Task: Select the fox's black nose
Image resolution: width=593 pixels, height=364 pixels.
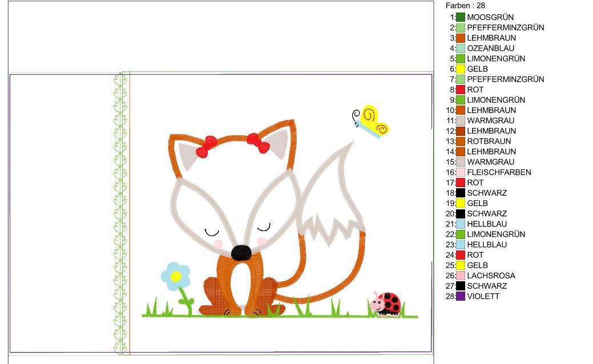Action: click(241, 251)
